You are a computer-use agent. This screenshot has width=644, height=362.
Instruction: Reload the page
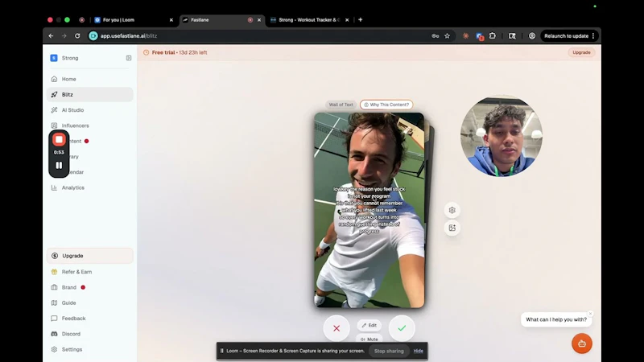(x=77, y=35)
